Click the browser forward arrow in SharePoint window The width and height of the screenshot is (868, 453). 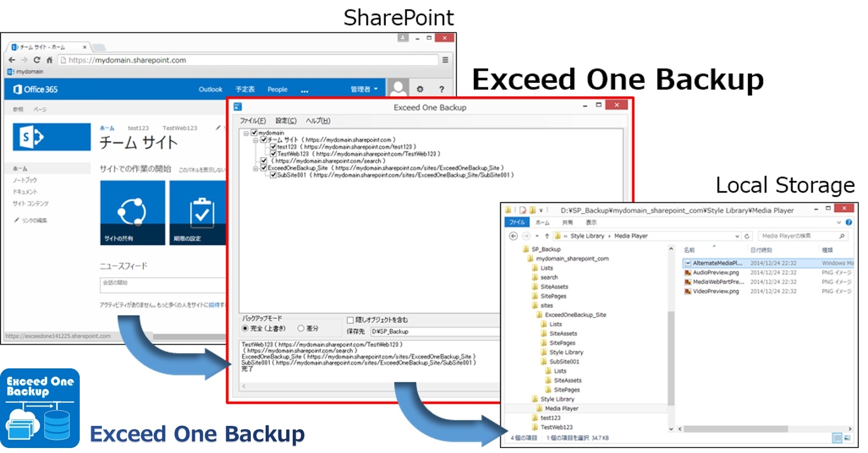click(x=24, y=60)
